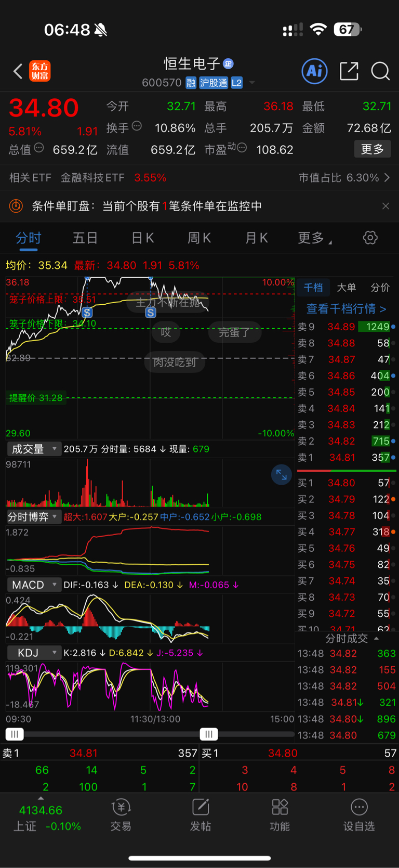Open the 分时博弈 indicator dropdown
This screenshot has height=868, width=399.
tap(34, 517)
